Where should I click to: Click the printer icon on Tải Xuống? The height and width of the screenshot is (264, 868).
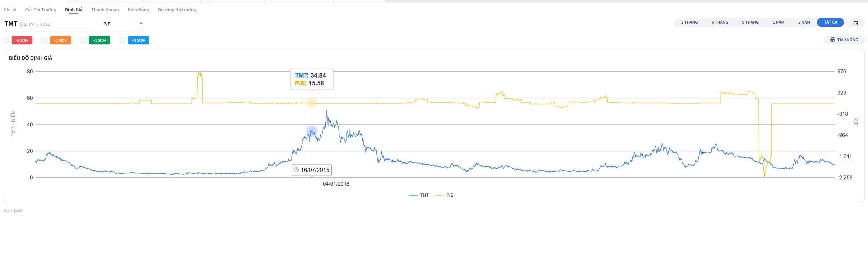[x=832, y=40]
